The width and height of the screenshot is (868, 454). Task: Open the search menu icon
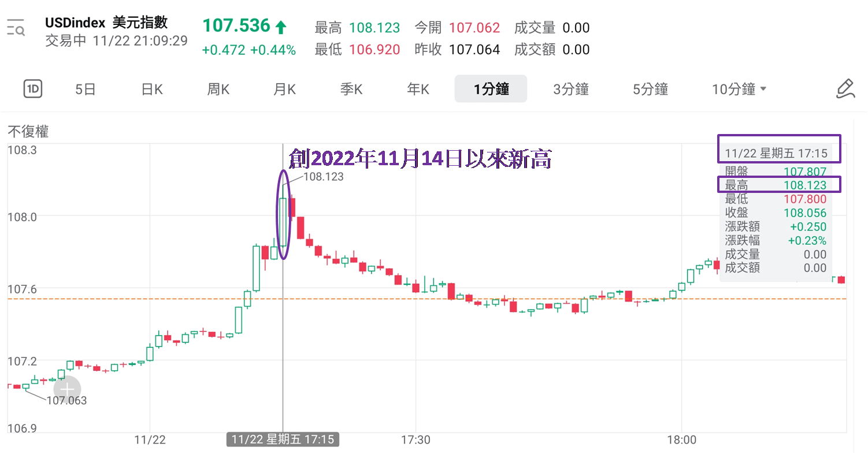pos(16,27)
